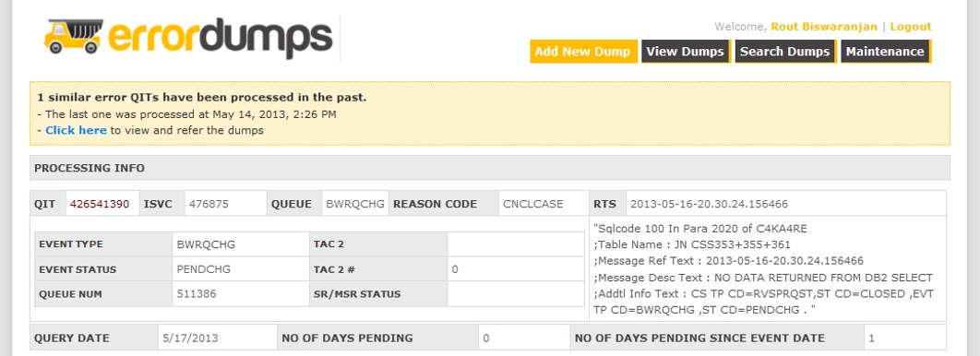Go to Search Dumps

[x=784, y=52]
